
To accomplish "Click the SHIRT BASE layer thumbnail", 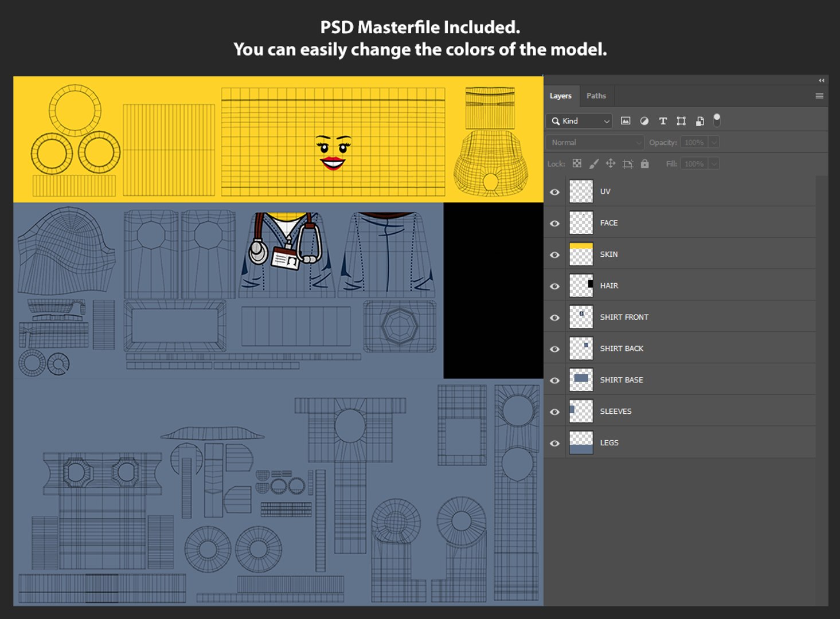I will [581, 380].
